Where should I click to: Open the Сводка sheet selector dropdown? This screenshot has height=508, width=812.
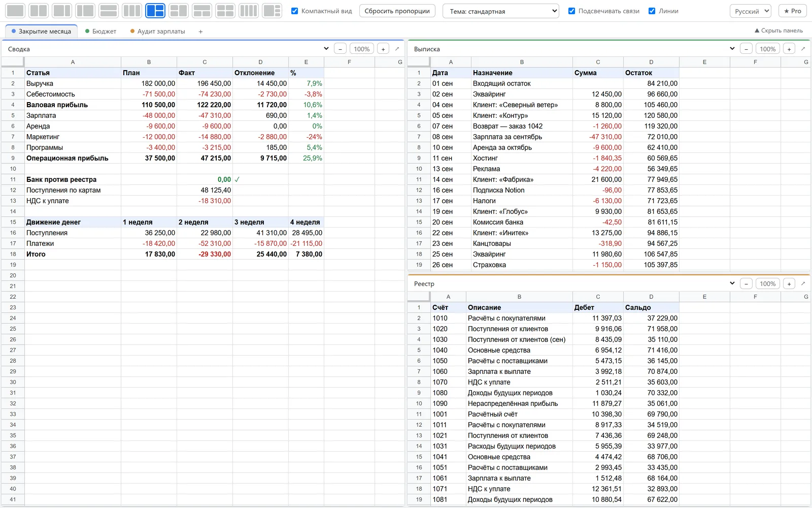[326, 49]
